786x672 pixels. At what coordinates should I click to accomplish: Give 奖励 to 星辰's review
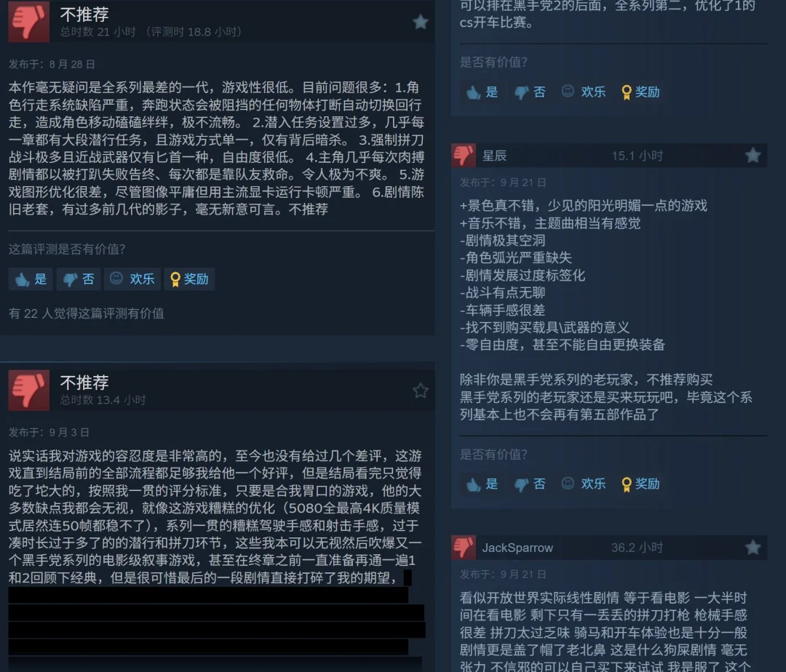tap(640, 484)
